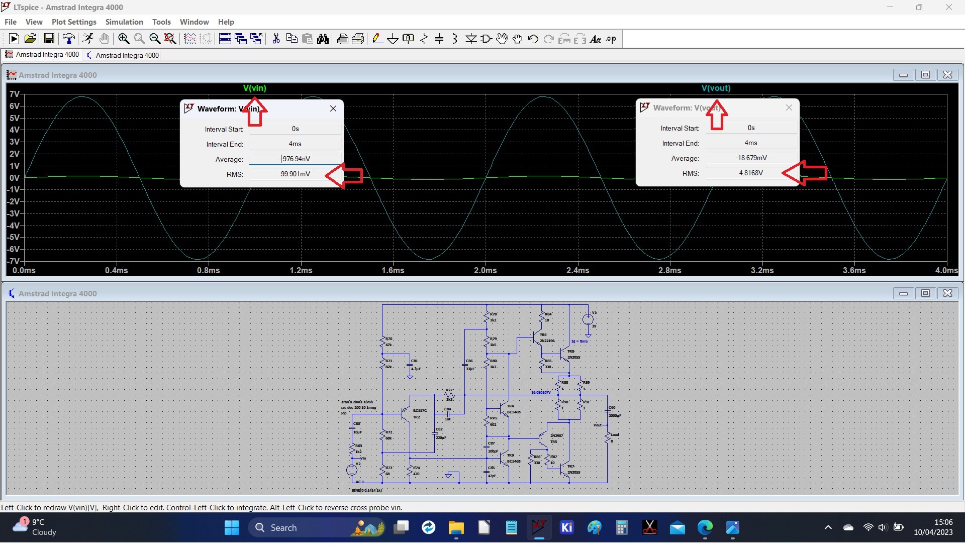Open a file with the folder icon
The width and height of the screenshot is (965, 560).
click(30, 39)
